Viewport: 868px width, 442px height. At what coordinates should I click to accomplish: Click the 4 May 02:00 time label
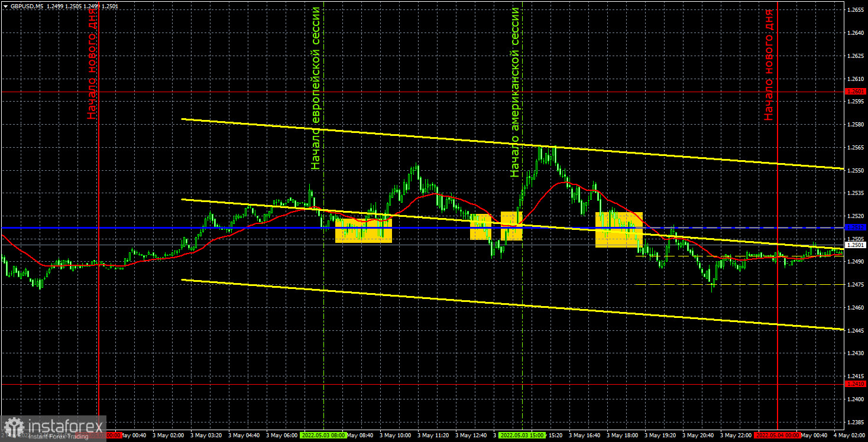coord(850,435)
